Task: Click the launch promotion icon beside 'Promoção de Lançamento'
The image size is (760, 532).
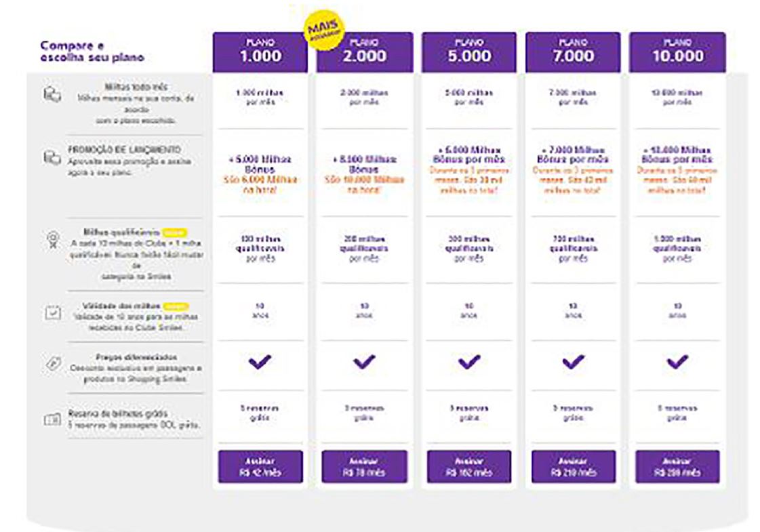Action: point(52,157)
